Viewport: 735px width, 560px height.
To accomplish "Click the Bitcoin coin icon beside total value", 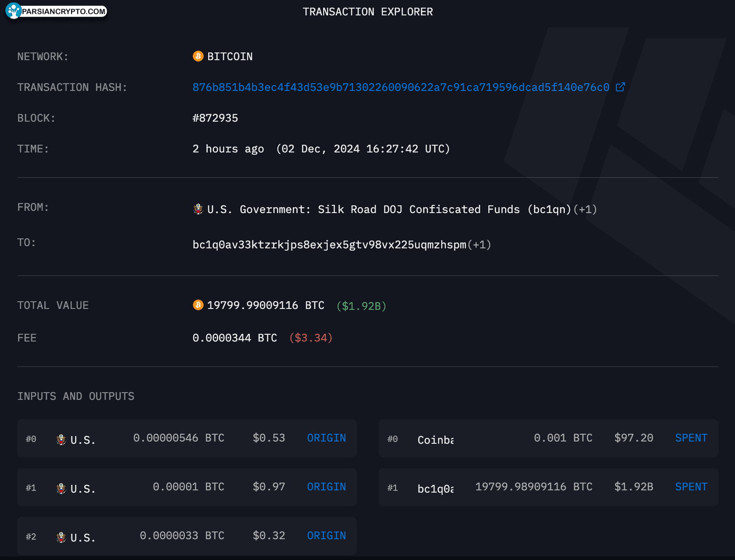I will coord(198,305).
